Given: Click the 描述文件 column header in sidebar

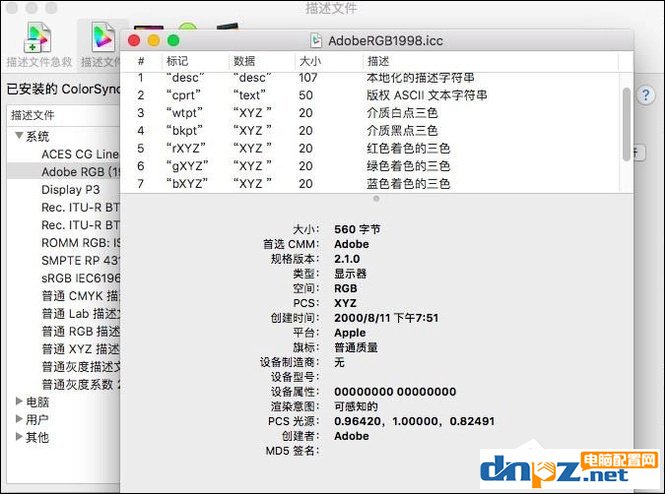Looking at the screenshot, I should [x=64, y=115].
